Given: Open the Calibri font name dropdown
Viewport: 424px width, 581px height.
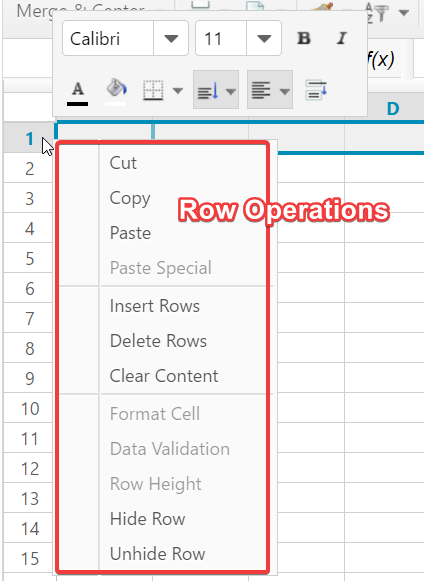Looking at the screenshot, I should tap(171, 39).
